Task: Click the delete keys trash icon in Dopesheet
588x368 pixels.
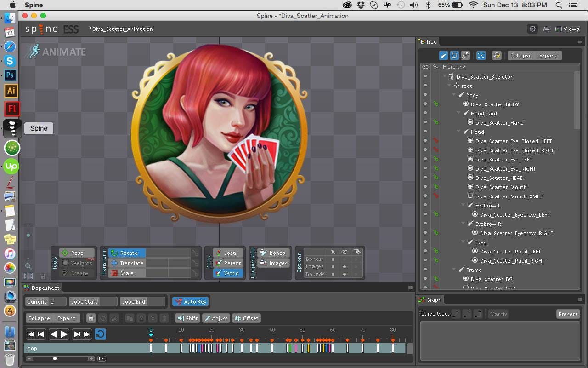Action: click(164, 318)
